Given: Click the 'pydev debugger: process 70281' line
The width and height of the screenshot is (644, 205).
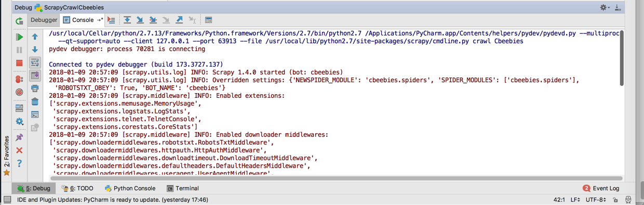Looking at the screenshot, I should [127, 49].
